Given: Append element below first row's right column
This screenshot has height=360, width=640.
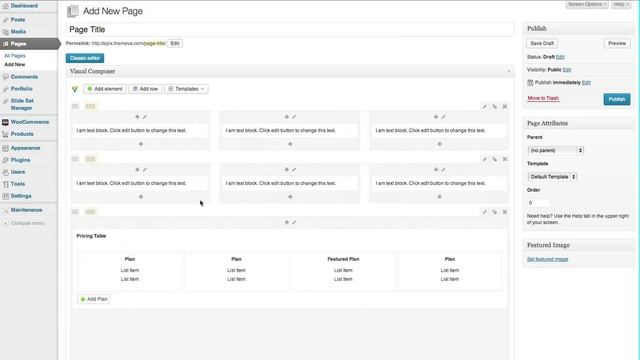Looking at the screenshot, I should 440,144.
